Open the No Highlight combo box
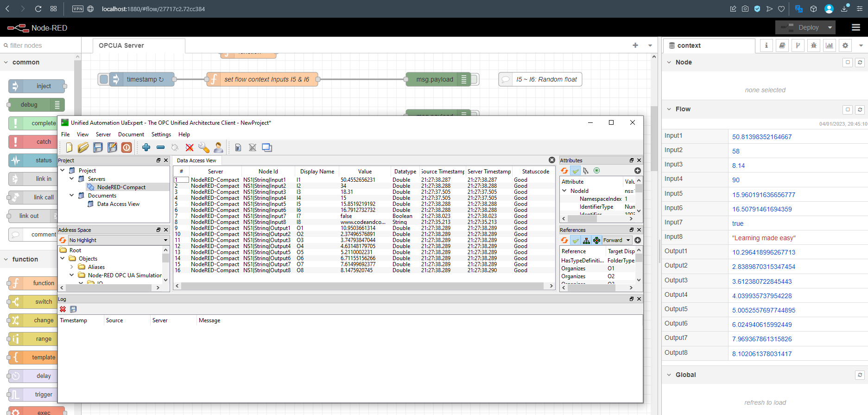The image size is (868, 415). [x=118, y=240]
